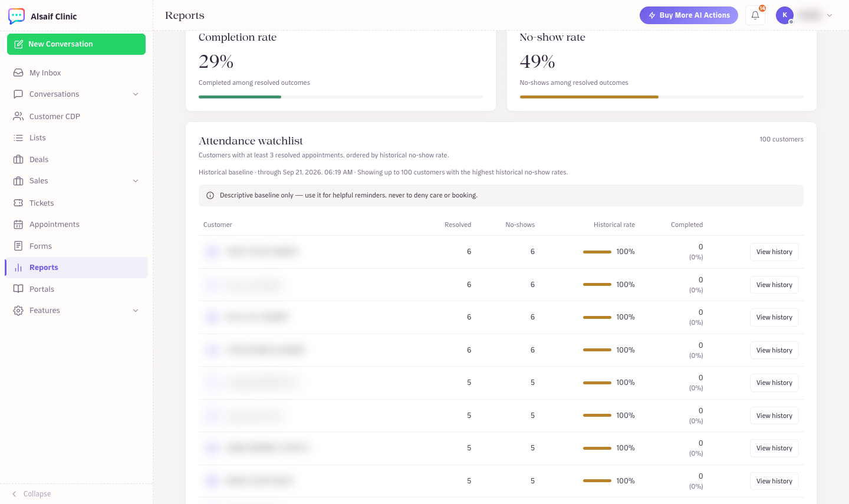Click the Deals briefcase icon
The height and width of the screenshot is (504, 849).
click(x=18, y=159)
